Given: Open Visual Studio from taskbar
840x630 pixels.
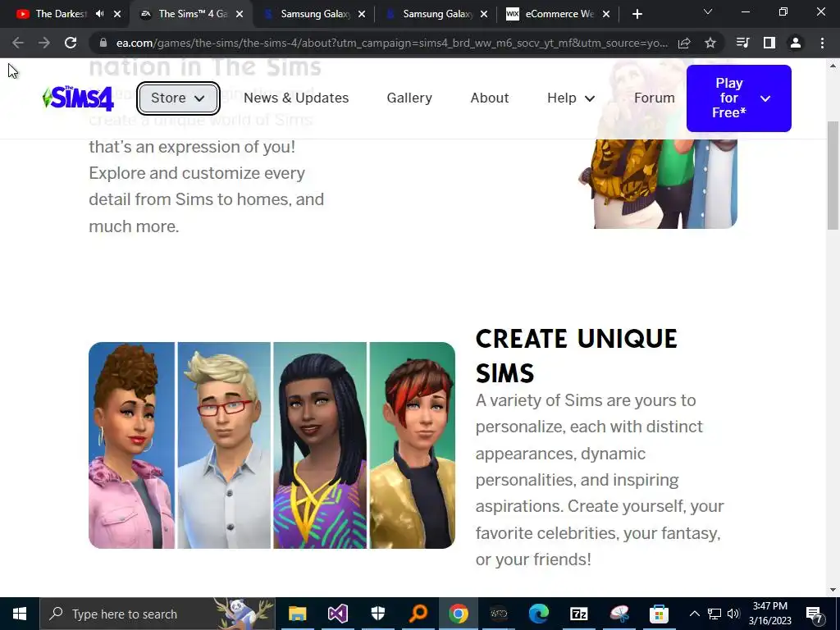Looking at the screenshot, I should (x=338, y=614).
